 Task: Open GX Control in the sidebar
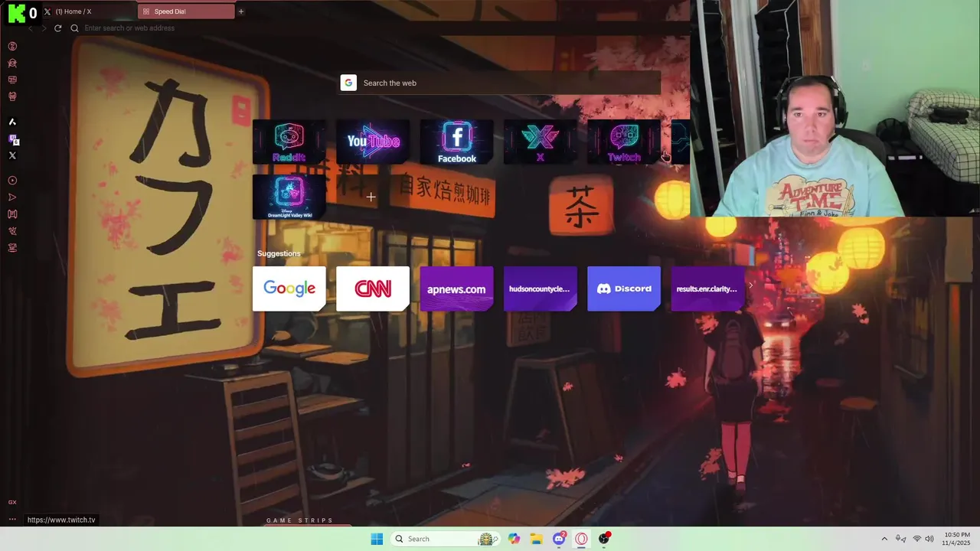(12, 46)
